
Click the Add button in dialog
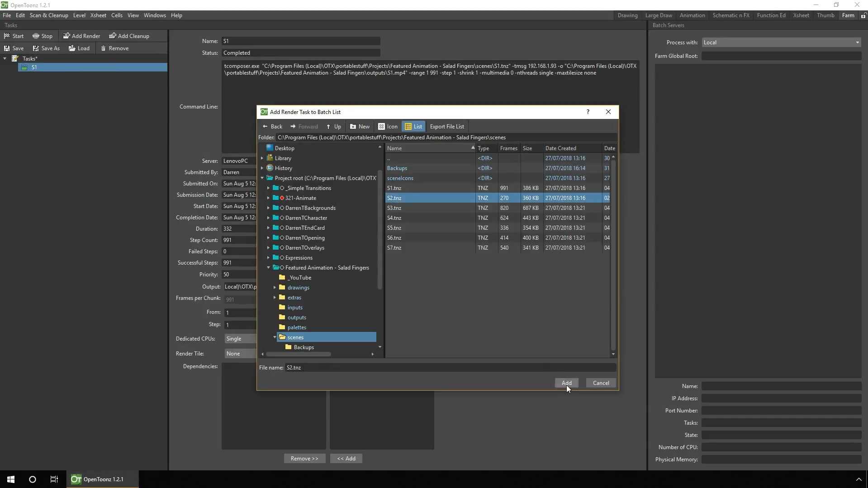pyautogui.click(x=566, y=383)
